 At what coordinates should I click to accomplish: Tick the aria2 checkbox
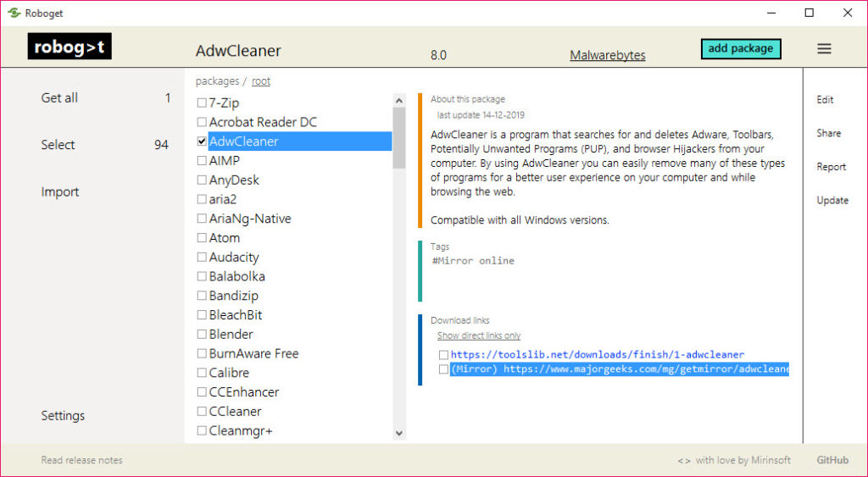[202, 199]
